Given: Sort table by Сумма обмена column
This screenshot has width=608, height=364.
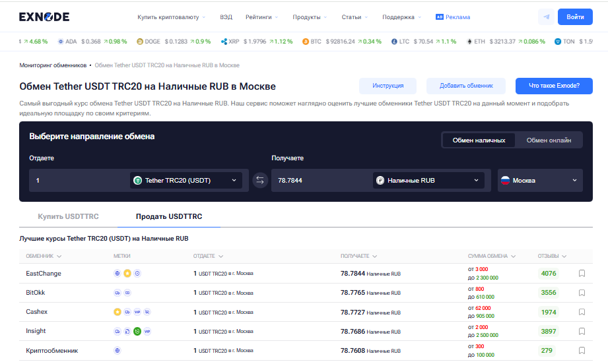Looking at the screenshot, I should pyautogui.click(x=492, y=256).
